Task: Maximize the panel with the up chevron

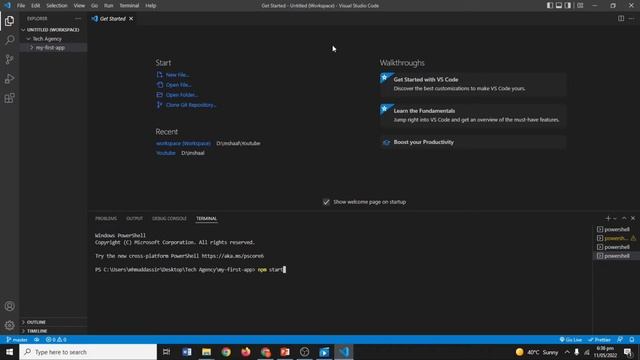Action: [x=624, y=218]
